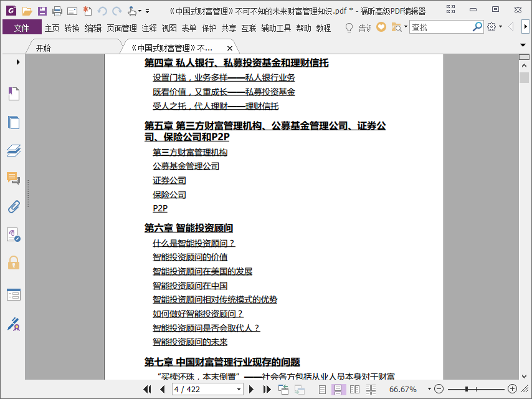Print the document using printer icon
Viewport: 532px width, 399px height.
[57, 11]
